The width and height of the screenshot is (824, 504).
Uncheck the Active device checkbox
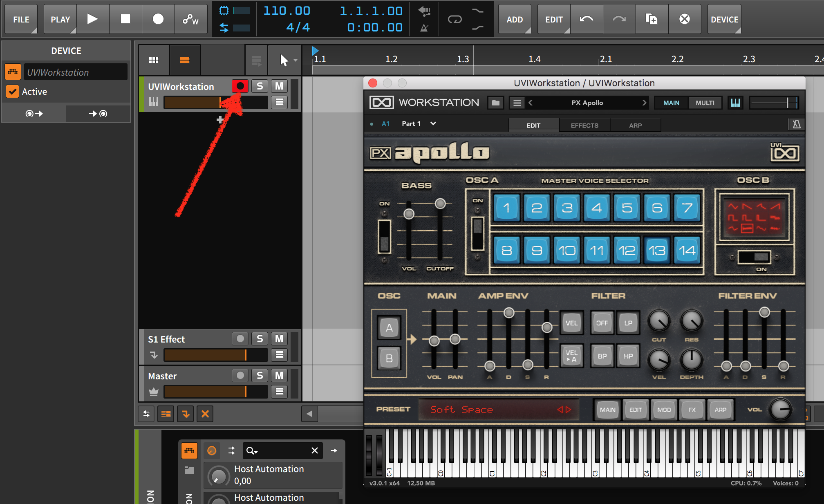tap(13, 92)
